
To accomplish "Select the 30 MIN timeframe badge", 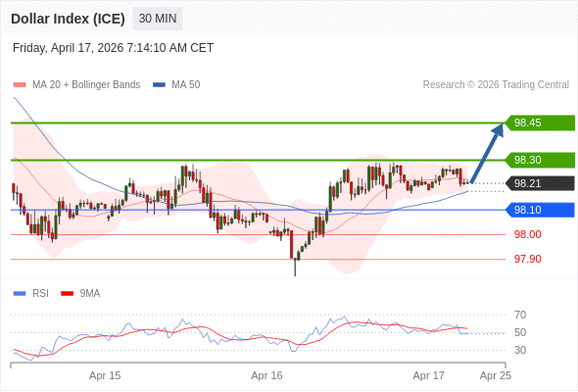I will 158,19.
